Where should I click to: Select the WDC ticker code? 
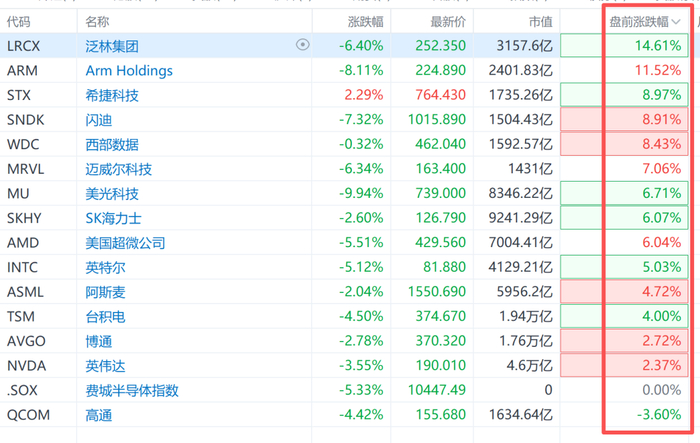click(x=23, y=144)
